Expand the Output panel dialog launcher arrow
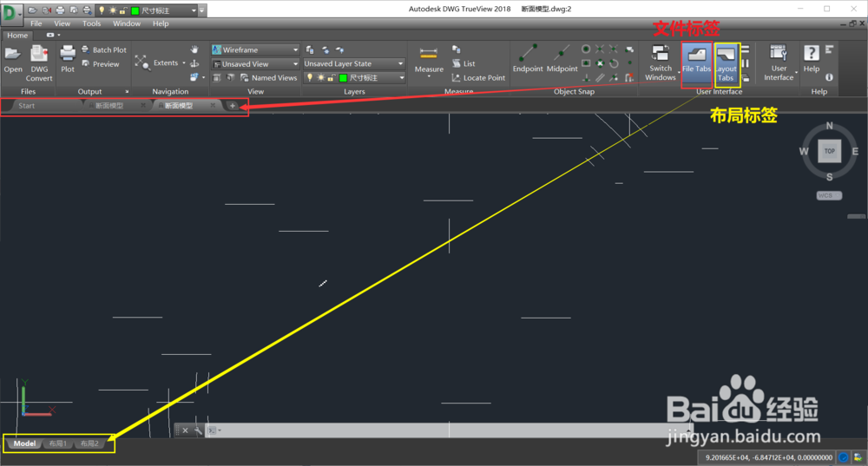868x466 pixels. click(x=127, y=92)
